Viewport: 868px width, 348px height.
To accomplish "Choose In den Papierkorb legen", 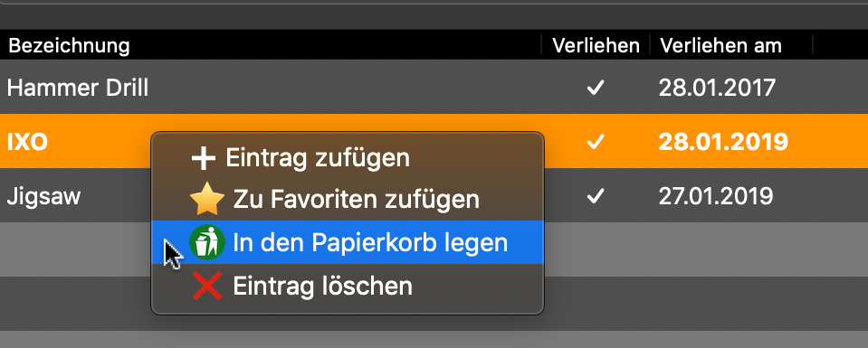I will pyautogui.click(x=348, y=242).
